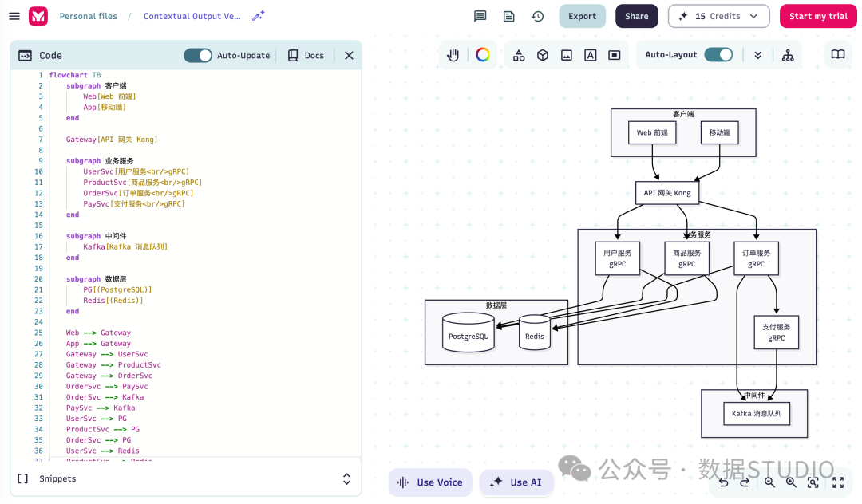862x504 pixels.
Task: Expand the Snippets panel
Action: coord(347,478)
